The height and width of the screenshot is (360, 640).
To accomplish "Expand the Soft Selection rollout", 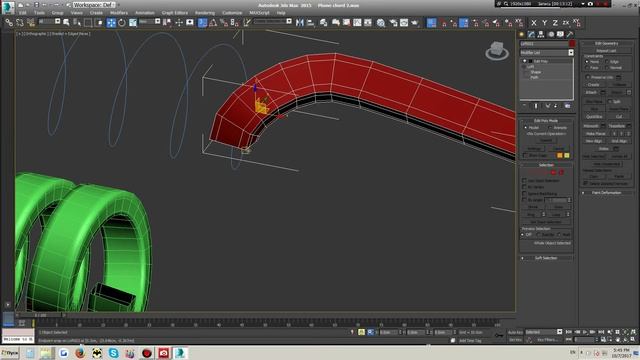I will 546,258.
